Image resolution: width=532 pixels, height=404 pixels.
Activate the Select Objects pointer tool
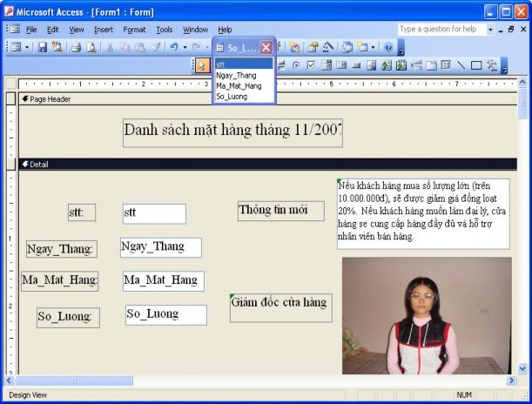pos(202,65)
